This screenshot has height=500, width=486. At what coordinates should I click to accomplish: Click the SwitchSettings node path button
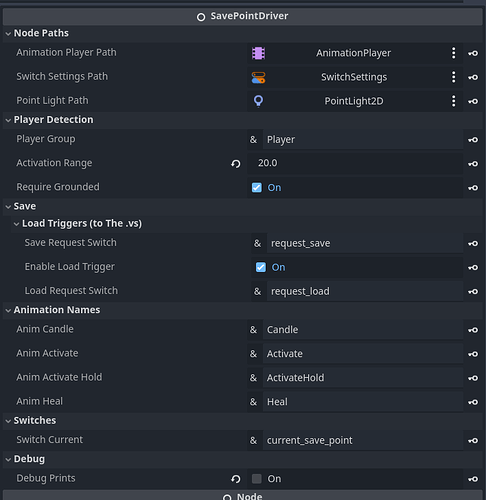pyautogui.click(x=355, y=77)
